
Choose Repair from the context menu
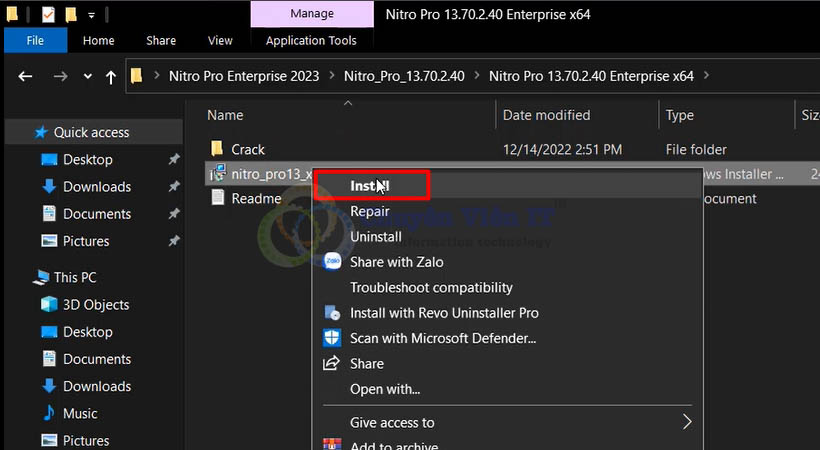click(x=369, y=211)
